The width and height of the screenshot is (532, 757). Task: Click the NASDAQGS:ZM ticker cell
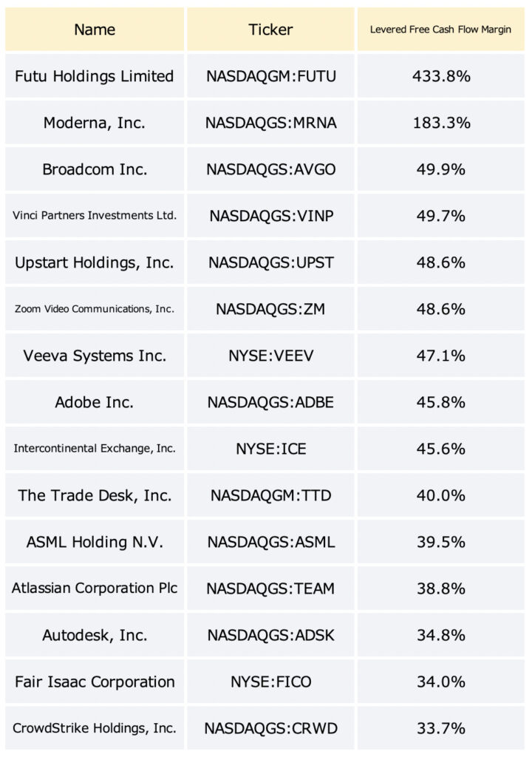coord(271,309)
